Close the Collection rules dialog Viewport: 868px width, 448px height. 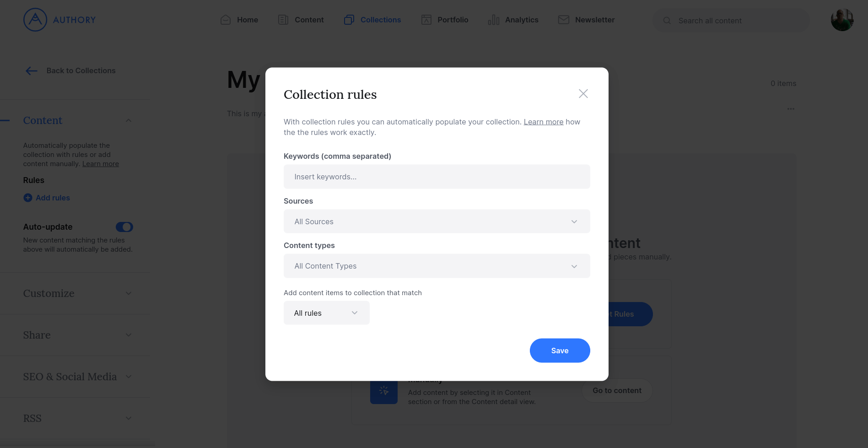583,94
